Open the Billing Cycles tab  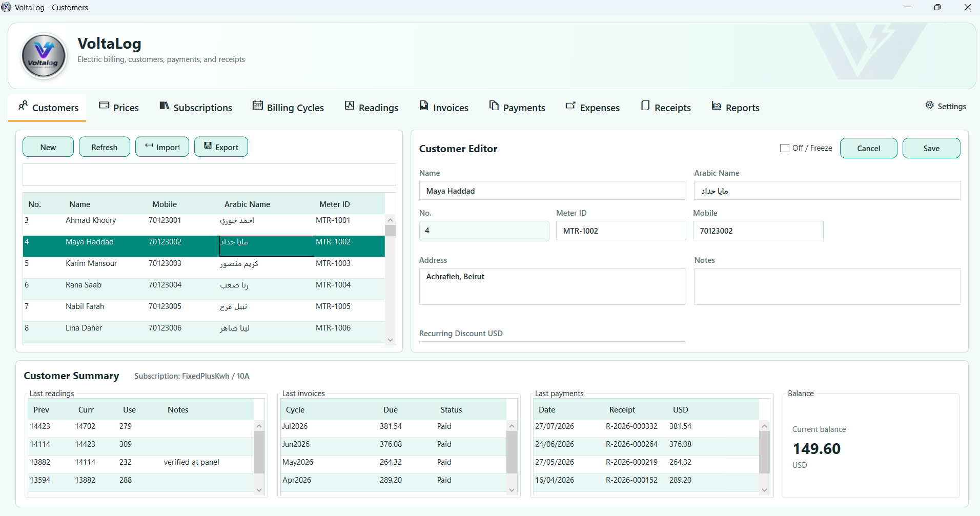click(x=289, y=108)
